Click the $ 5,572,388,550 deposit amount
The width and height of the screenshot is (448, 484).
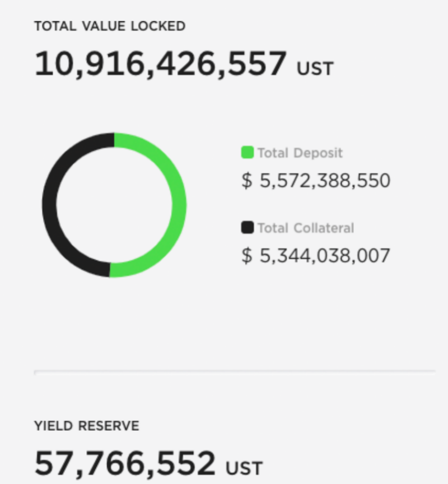coord(316,181)
